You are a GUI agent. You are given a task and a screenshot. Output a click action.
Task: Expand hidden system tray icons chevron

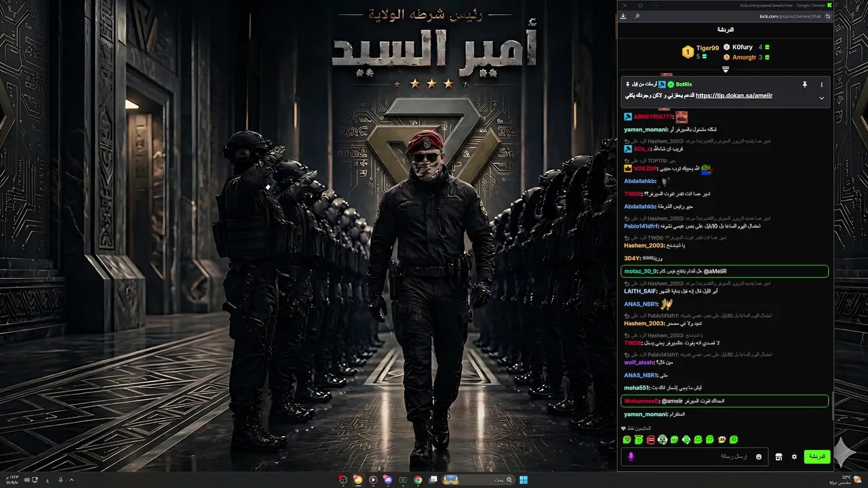click(72, 480)
